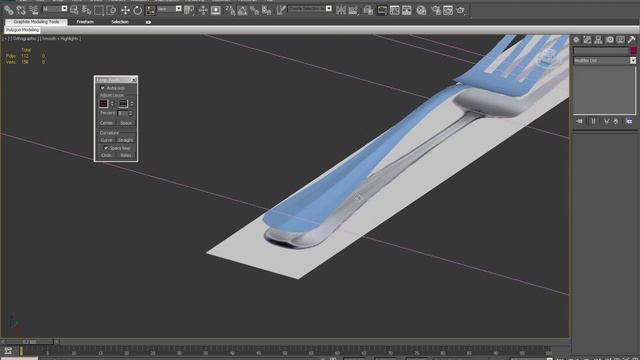
Task: Switch to the Display command panel tab
Action: pos(620,40)
